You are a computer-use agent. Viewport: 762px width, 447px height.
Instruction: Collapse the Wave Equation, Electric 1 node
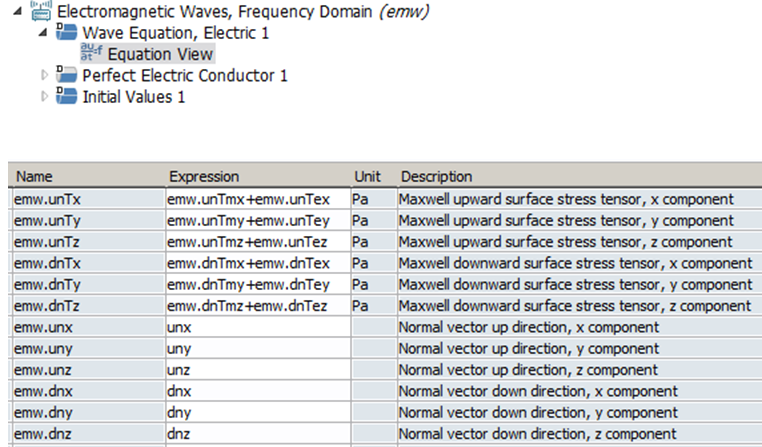click(44, 33)
